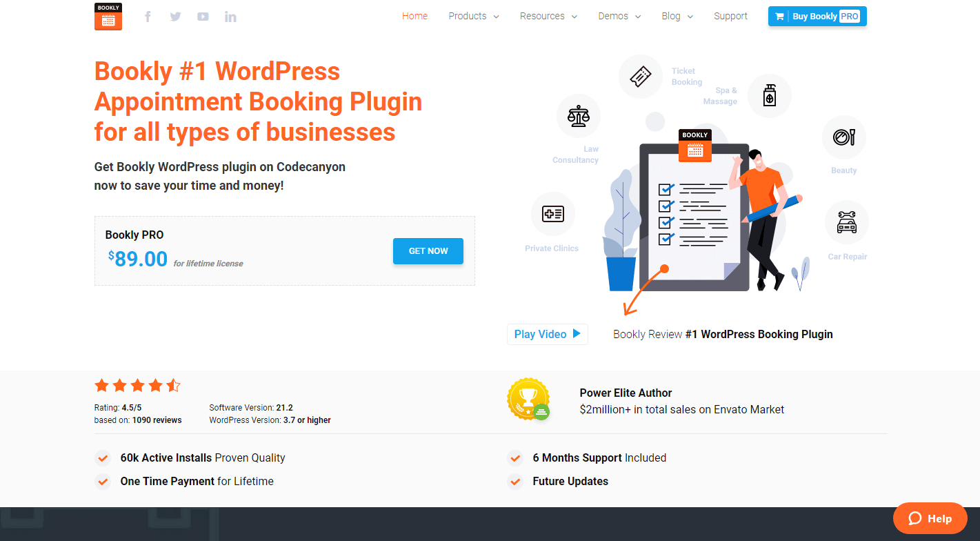Select the Law Consultancy scales icon
This screenshot has height=541, width=980.
(579, 116)
